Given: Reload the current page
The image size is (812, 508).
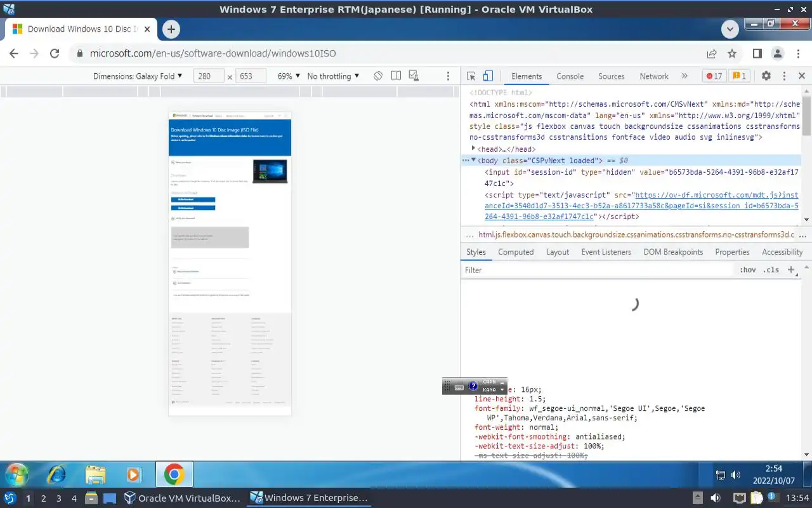Looking at the screenshot, I should click(55, 54).
